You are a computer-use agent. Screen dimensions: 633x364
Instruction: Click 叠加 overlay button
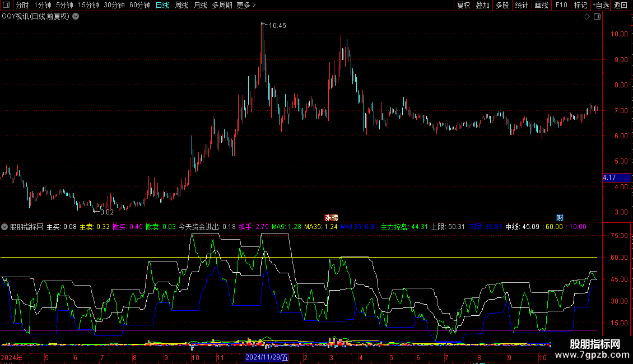(x=483, y=5)
